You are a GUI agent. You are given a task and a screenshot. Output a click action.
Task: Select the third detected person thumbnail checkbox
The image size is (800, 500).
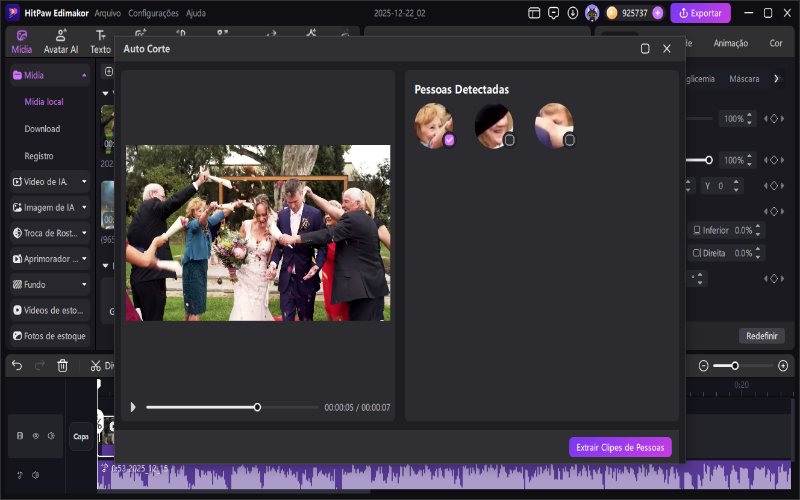point(569,140)
